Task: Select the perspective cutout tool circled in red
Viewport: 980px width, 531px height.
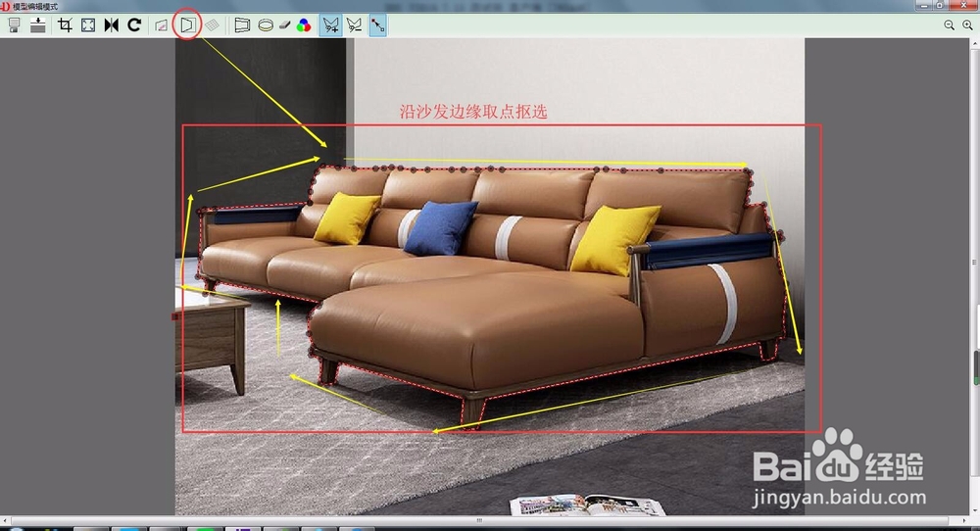Action: pos(187,25)
